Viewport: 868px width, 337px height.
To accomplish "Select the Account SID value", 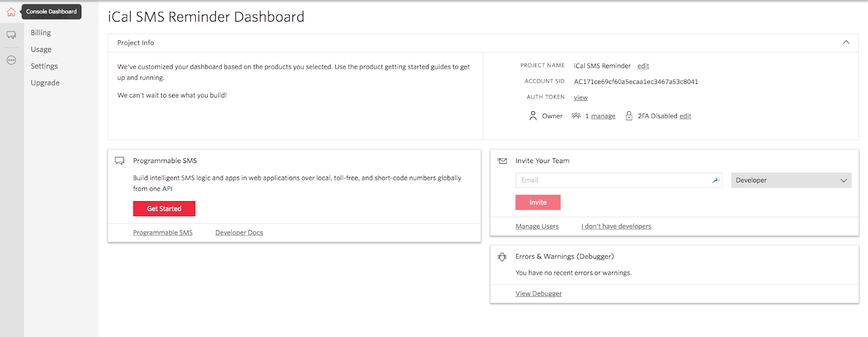I will pyautogui.click(x=636, y=82).
